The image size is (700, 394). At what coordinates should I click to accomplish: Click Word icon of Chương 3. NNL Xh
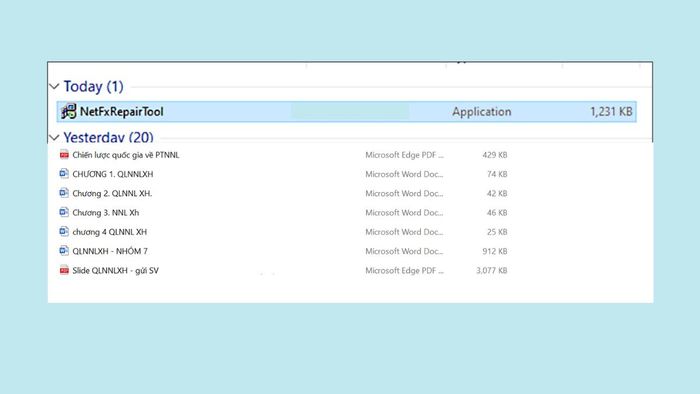pyautogui.click(x=64, y=212)
